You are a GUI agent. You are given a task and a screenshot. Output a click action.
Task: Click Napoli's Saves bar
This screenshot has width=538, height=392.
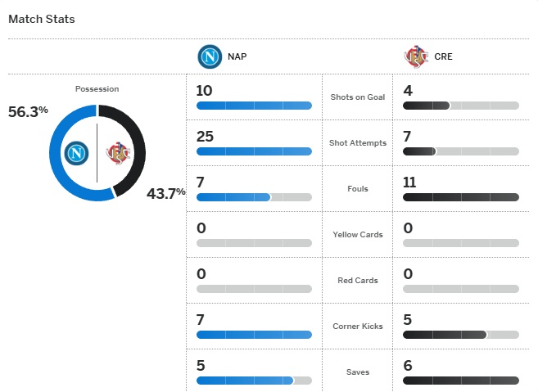tap(254, 381)
